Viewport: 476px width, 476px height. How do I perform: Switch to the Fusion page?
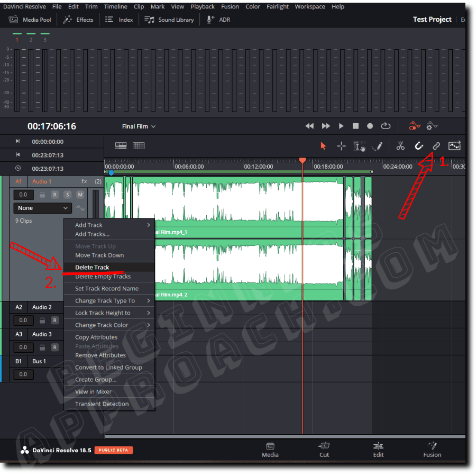432,450
